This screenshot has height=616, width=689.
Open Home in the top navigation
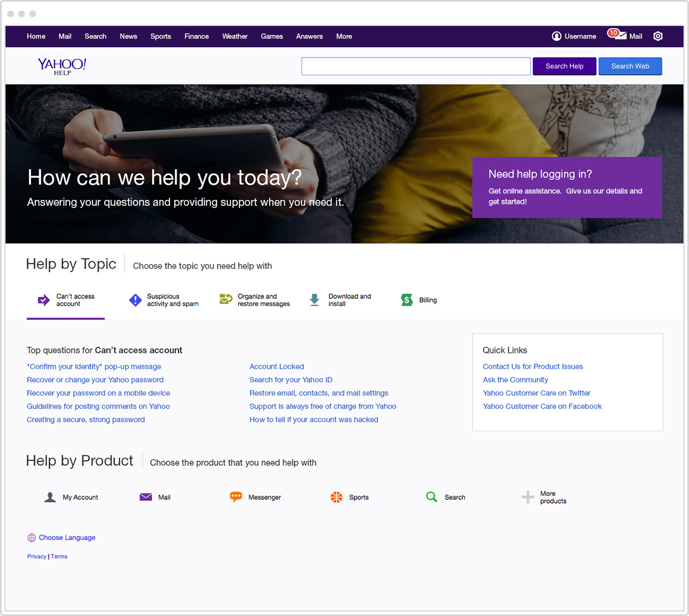(36, 37)
